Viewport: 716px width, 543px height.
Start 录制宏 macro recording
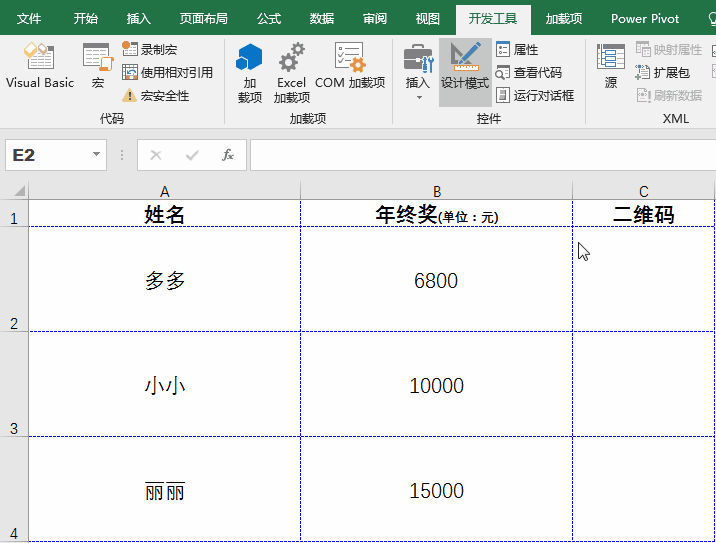tap(150, 49)
